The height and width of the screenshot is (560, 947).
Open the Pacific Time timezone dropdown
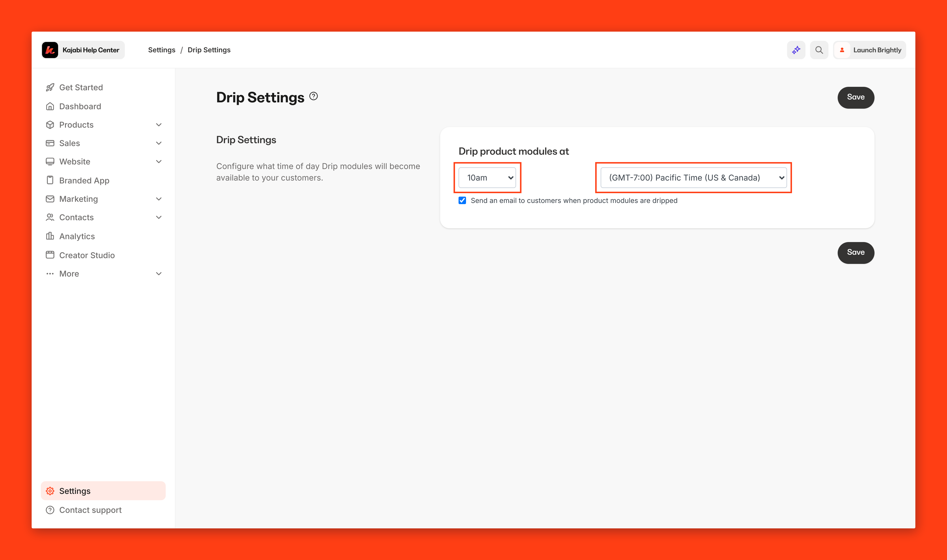(x=693, y=178)
